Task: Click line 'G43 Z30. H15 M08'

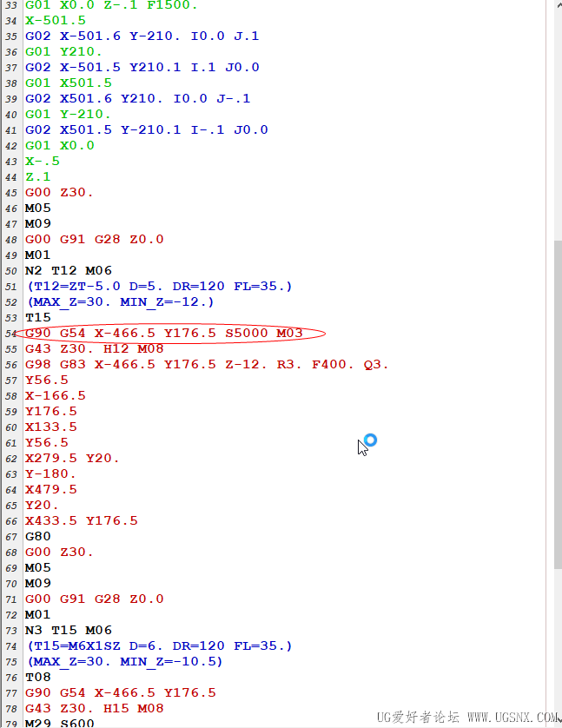Action: (x=94, y=709)
